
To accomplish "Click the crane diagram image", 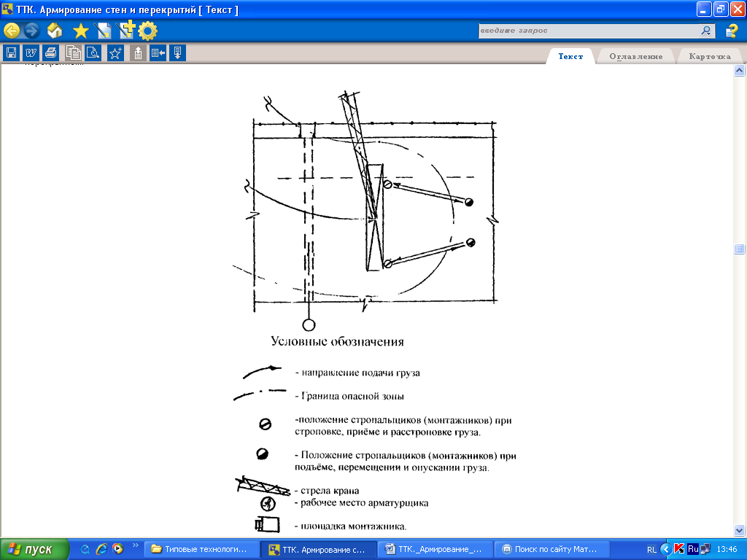I will point(365,211).
